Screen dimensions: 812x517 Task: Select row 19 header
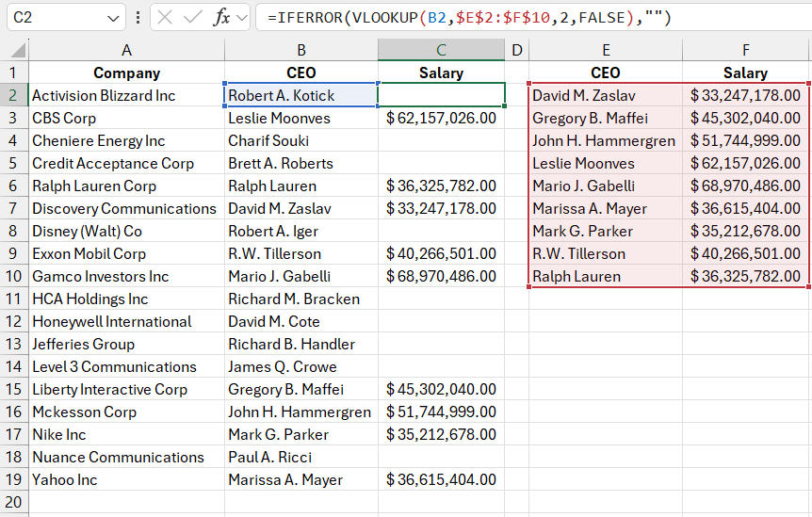coord(13,479)
